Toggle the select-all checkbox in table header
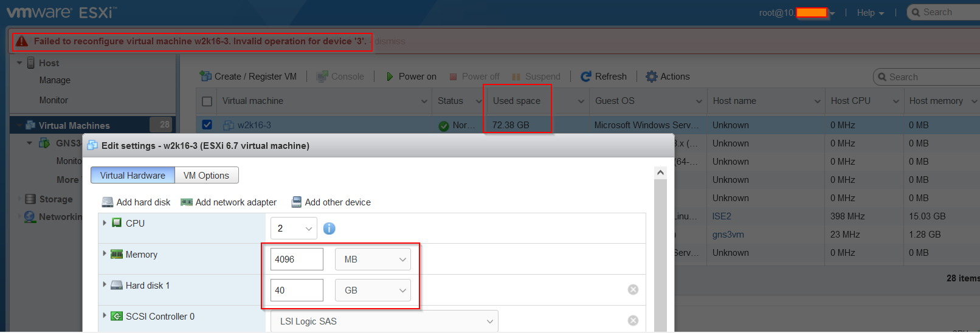 point(207,101)
